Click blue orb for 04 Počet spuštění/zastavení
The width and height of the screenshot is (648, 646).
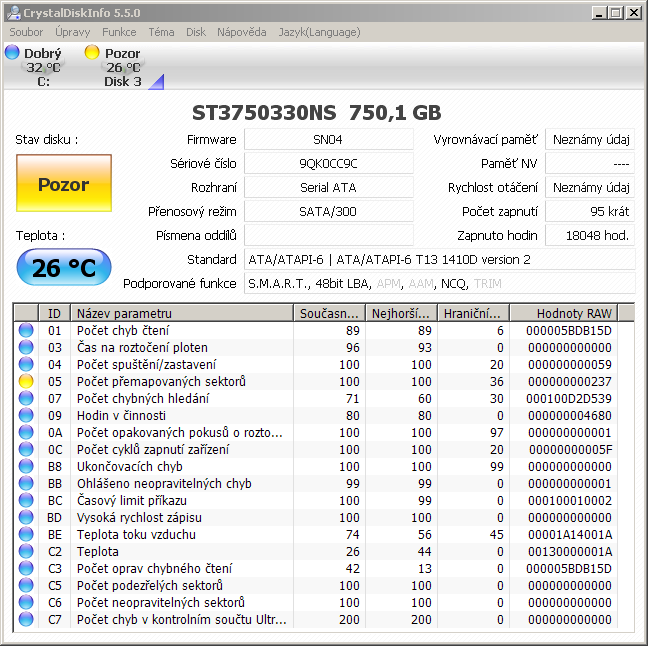click(26, 364)
